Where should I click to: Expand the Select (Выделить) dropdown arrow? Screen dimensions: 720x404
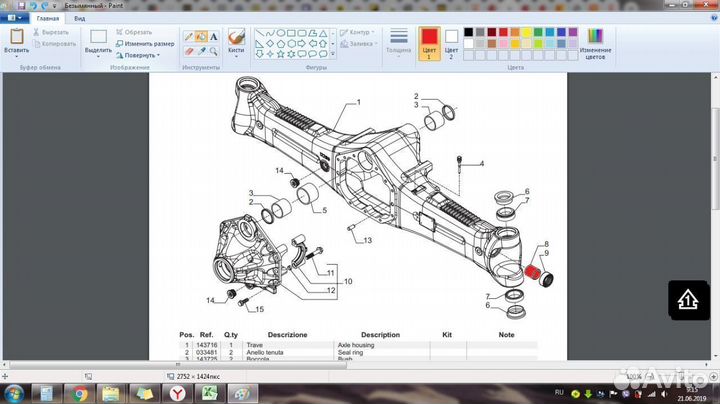[x=98, y=56]
